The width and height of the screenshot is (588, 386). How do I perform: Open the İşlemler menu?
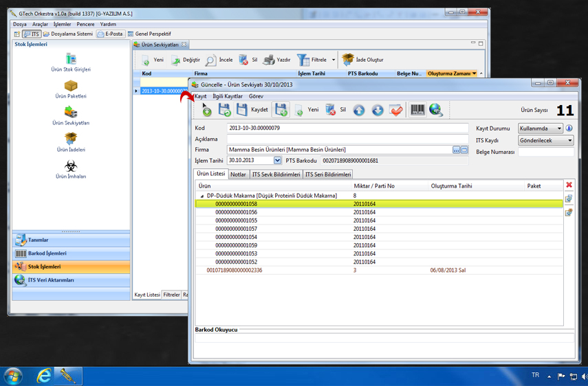pyautogui.click(x=63, y=24)
